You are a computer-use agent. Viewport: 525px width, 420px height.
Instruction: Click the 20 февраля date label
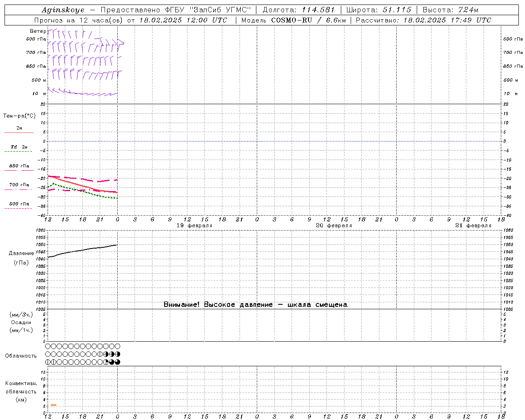pyautogui.click(x=334, y=226)
